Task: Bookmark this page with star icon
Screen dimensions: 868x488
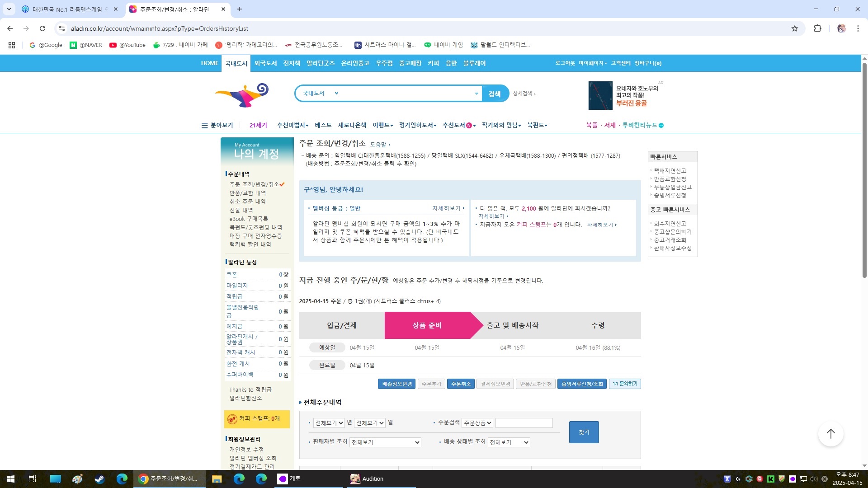Action: (795, 28)
